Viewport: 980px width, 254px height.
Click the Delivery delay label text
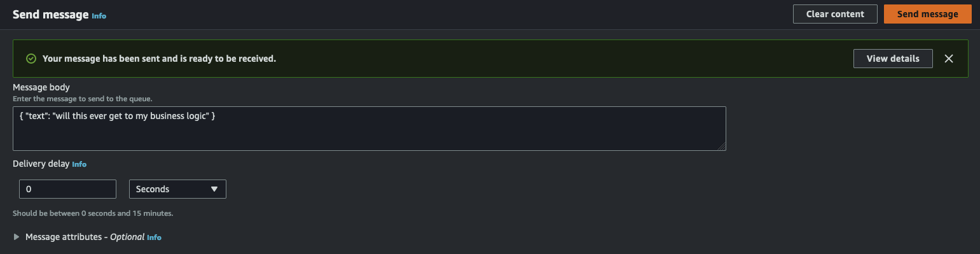[x=41, y=164]
